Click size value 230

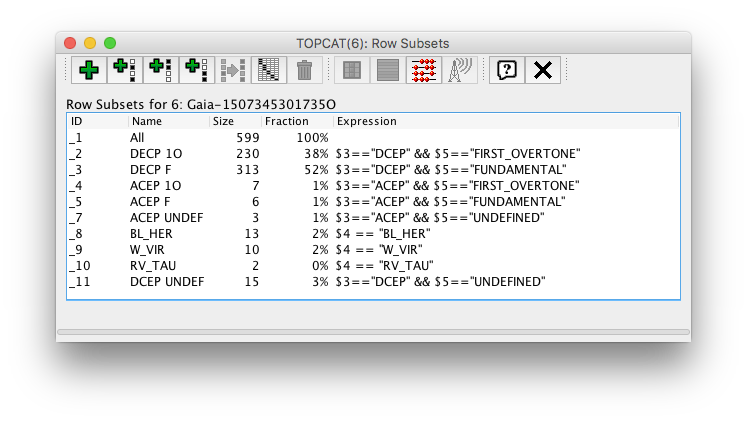coord(248,154)
